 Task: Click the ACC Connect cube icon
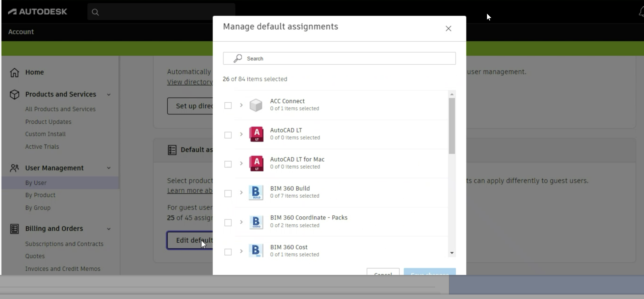(x=256, y=105)
